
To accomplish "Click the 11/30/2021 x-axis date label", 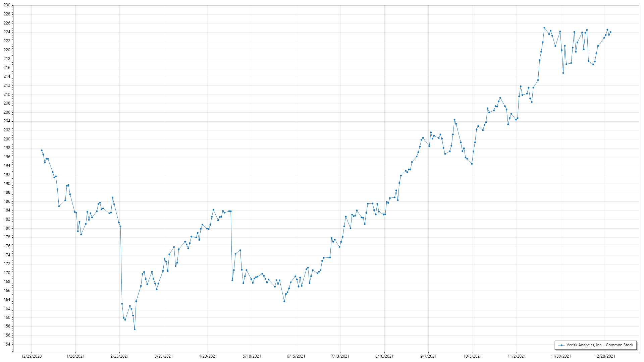I will point(561,356).
